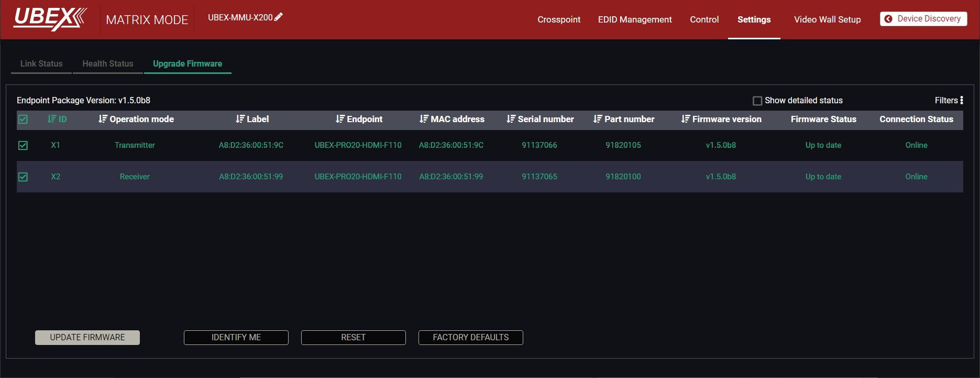The image size is (980, 378).
Task: Click the Firmware Status column header
Action: [823, 119]
